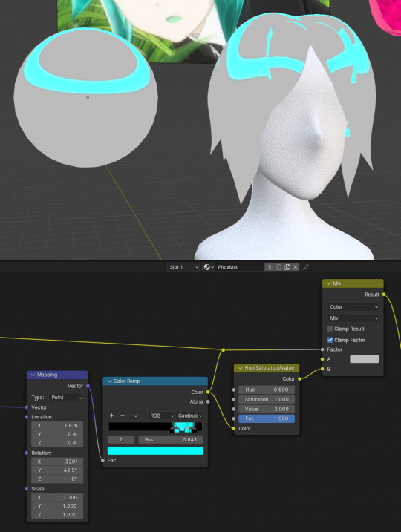Collapse the Color Ramp node
The width and height of the screenshot is (401, 532).
pos(109,381)
